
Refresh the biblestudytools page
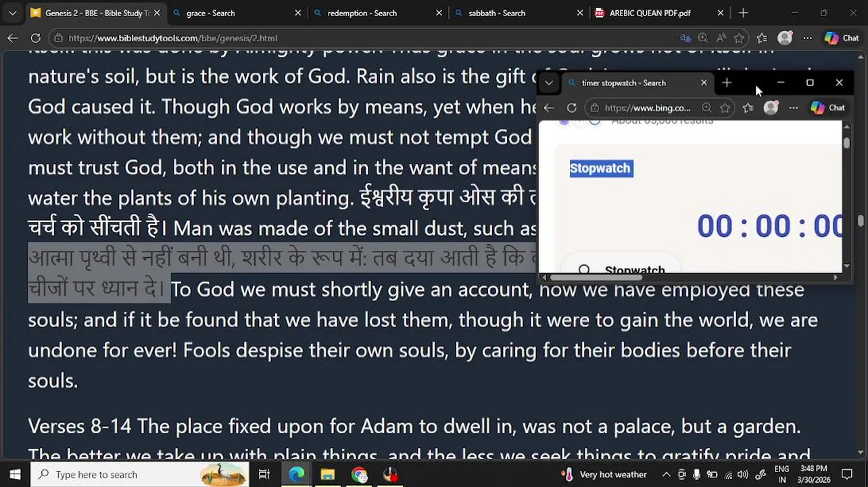point(35,38)
